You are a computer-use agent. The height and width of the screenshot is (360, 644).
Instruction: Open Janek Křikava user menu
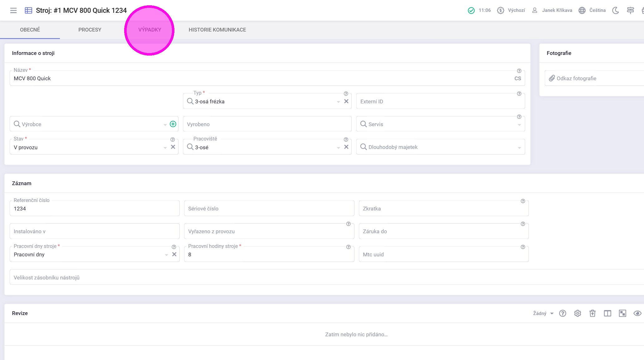[x=552, y=10]
